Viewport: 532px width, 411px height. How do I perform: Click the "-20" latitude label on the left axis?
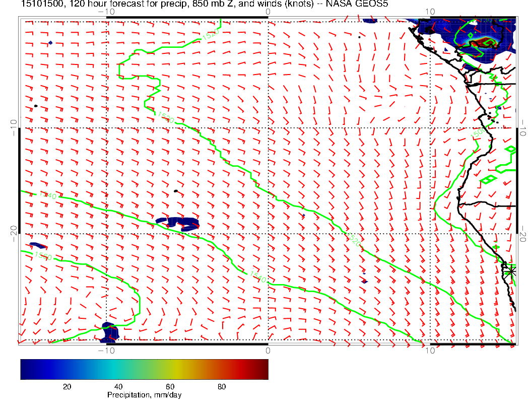pos(14,234)
